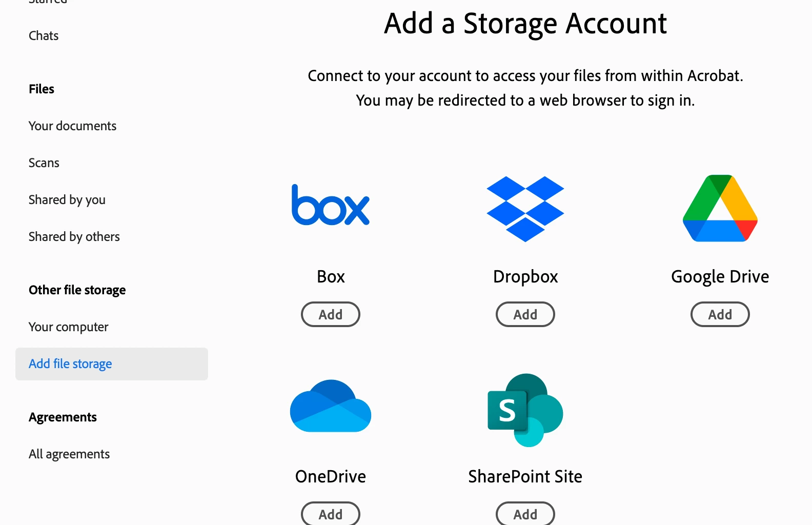812x525 pixels.
Task: Click the Other file storage heading
Action: [77, 290]
